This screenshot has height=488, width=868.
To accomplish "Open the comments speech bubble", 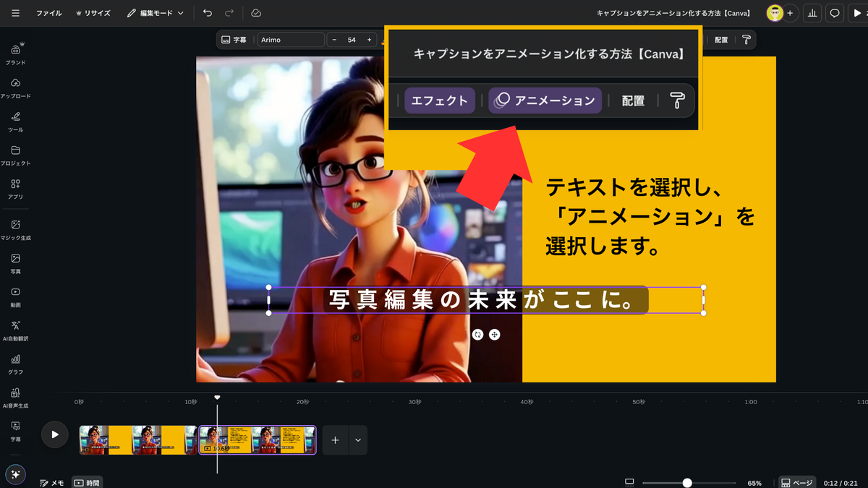I will point(835,13).
